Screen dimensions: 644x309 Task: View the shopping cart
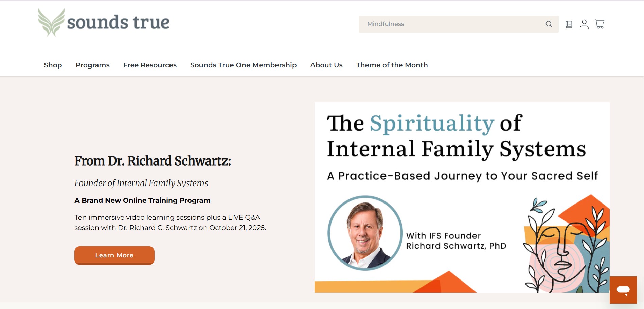600,24
